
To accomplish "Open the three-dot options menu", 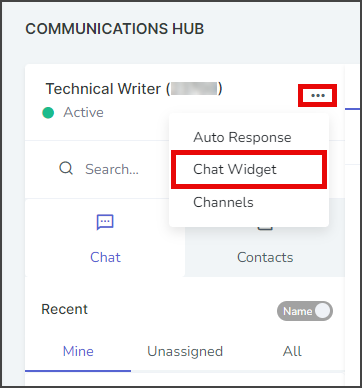I will coord(318,96).
